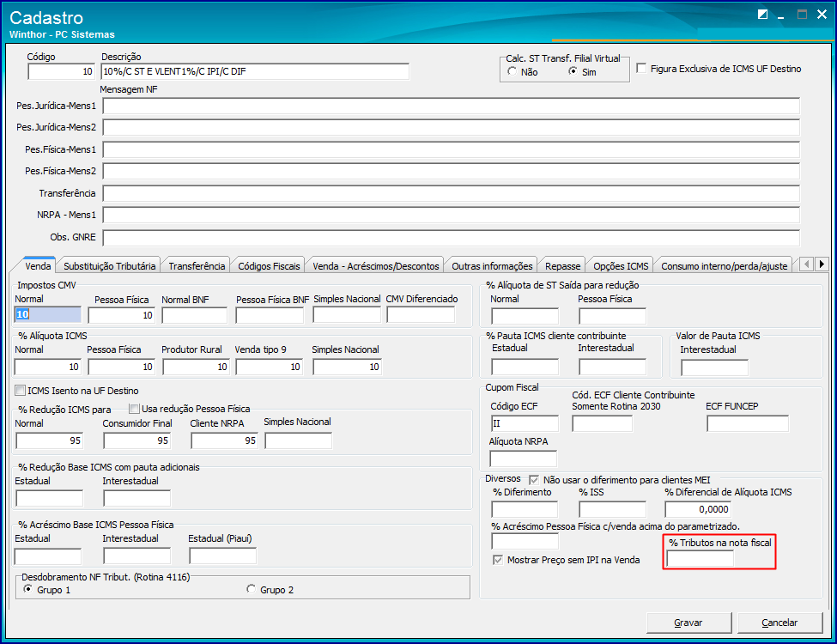Check Figura Exclusiva de ICMS UF Destino
The height and width of the screenshot is (644, 837).
641,69
